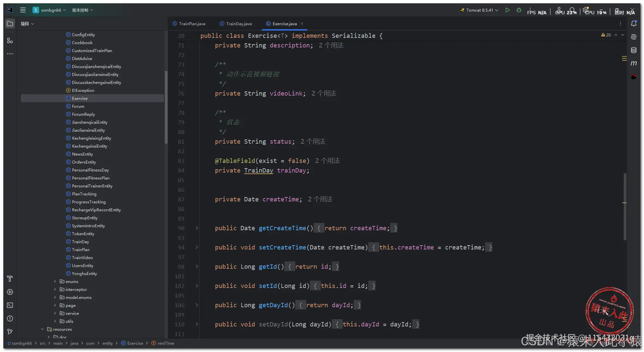Open the AI Assistant spiral icon
644x352 pixels.
tap(634, 37)
